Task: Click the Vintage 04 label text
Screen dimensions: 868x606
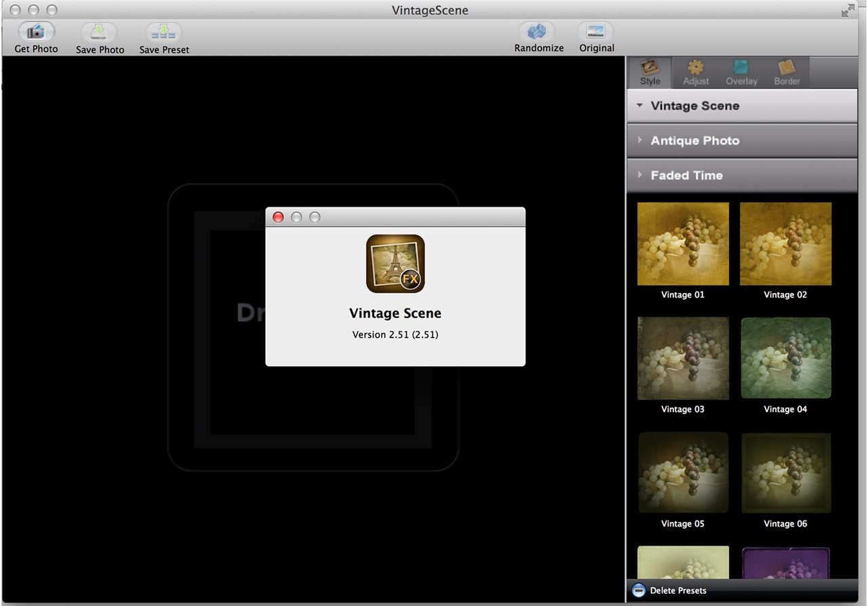Action: click(785, 409)
